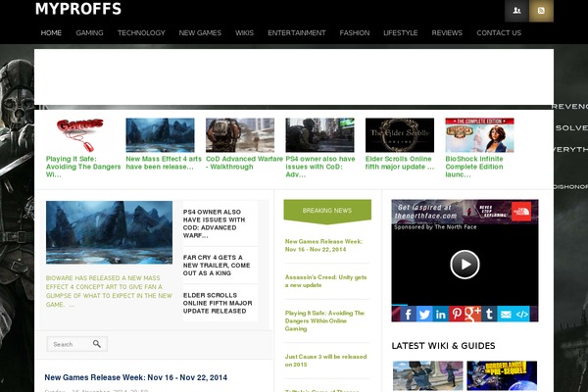Open the large Mass Effect featured image
This screenshot has width=588, height=392.
(109, 232)
